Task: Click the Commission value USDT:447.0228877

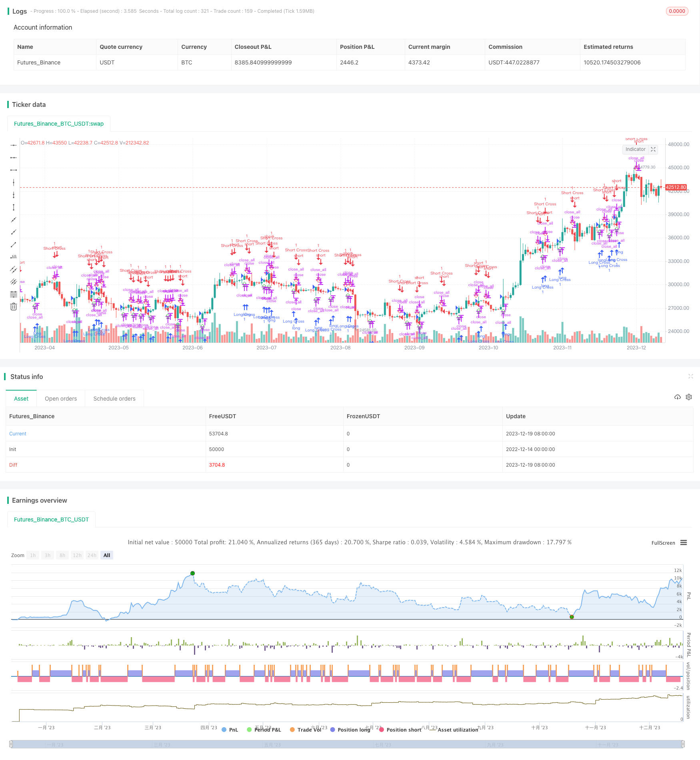Action: pos(514,62)
